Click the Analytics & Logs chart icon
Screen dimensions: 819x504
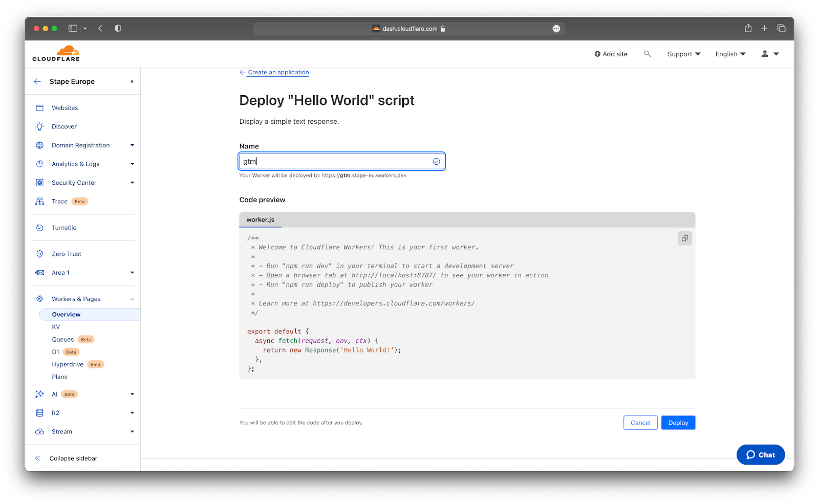pyautogui.click(x=39, y=164)
